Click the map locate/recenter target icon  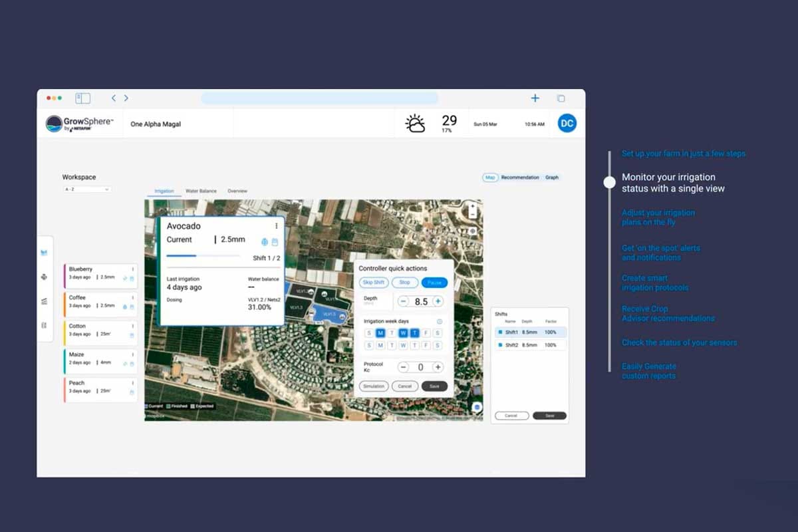[473, 231]
